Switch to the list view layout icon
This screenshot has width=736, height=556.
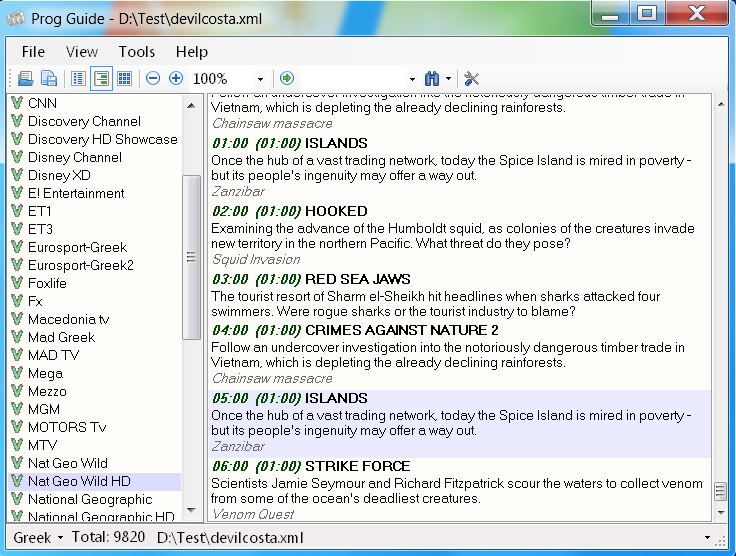78,78
